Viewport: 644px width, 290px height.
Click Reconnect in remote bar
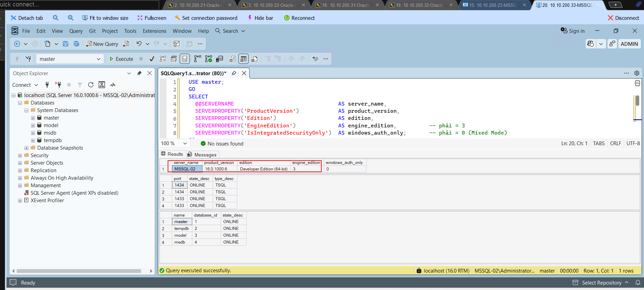click(299, 18)
